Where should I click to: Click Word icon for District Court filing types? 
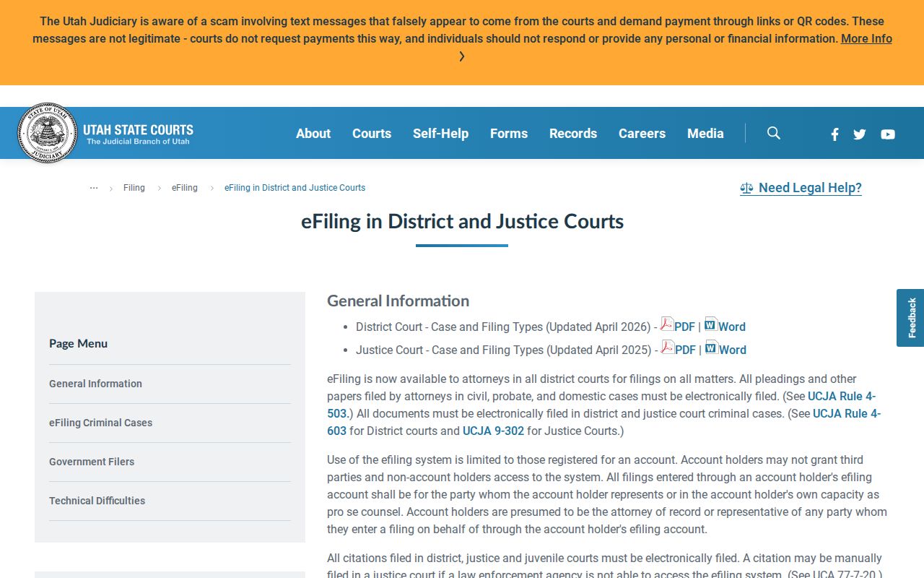pyautogui.click(x=711, y=324)
